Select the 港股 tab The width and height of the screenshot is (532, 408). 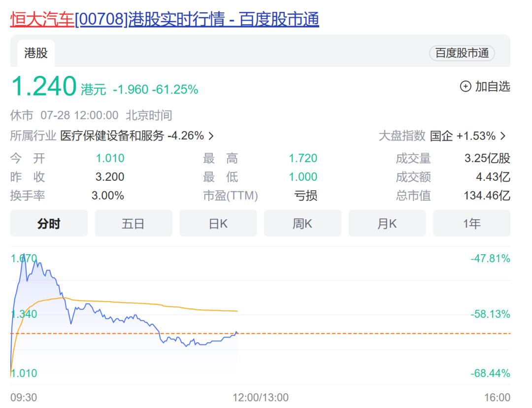point(36,53)
